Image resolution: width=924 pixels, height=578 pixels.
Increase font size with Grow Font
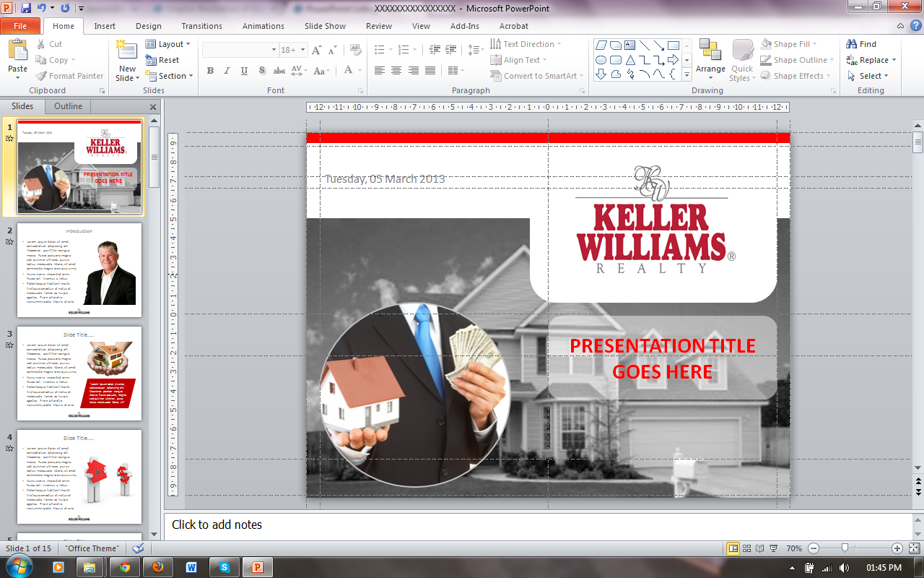pyautogui.click(x=316, y=50)
